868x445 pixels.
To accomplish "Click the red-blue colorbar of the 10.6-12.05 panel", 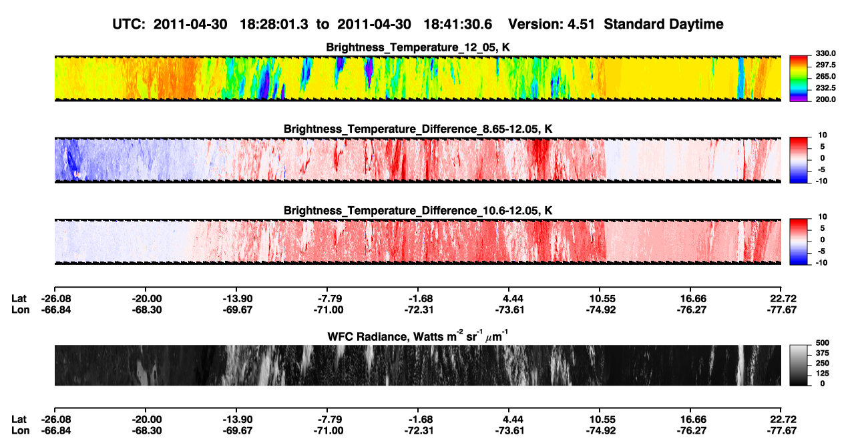I will [799, 242].
